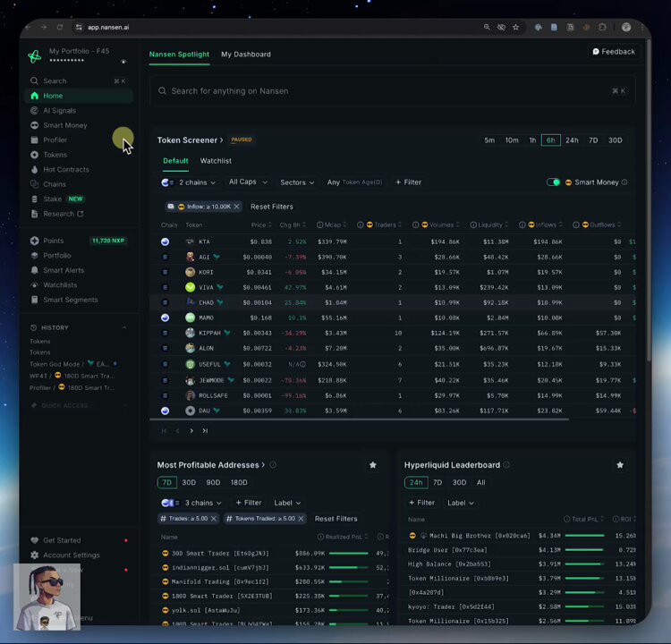Click Reset Filters in Token Screener

click(272, 207)
